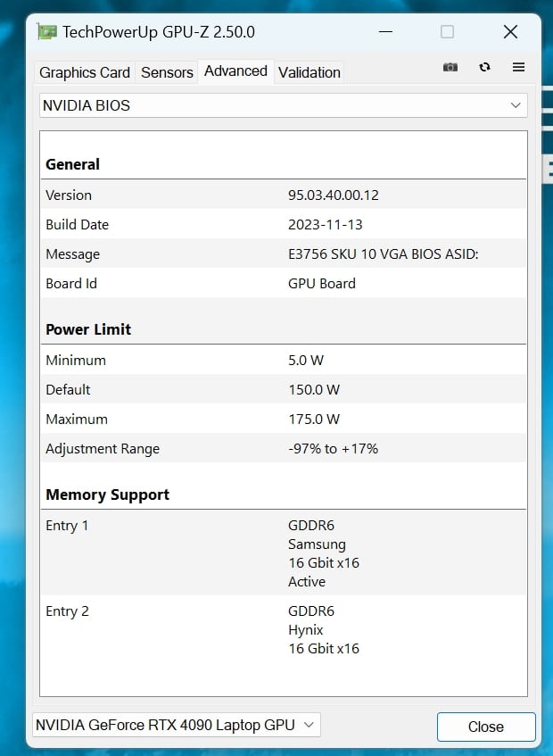Select the BIOS Version row
The image size is (553, 756).
pyautogui.click(x=284, y=195)
